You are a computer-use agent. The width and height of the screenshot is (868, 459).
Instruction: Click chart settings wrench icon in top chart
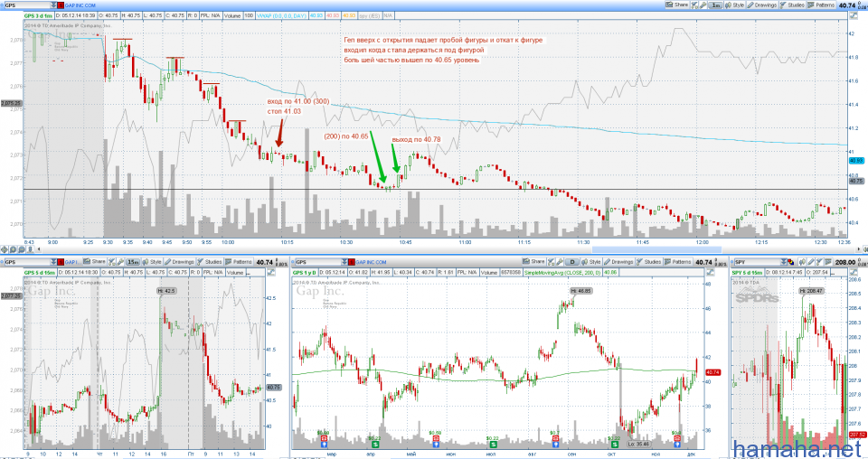click(703, 5)
